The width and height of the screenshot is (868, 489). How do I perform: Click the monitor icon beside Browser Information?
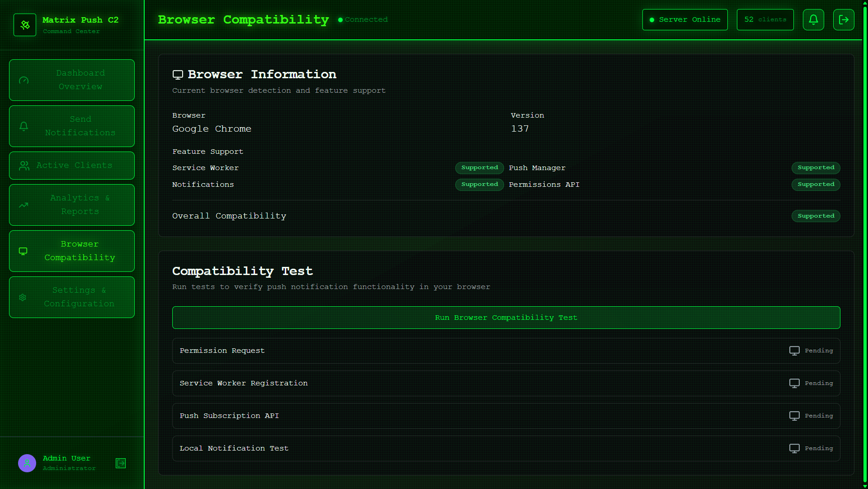[x=178, y=75]
